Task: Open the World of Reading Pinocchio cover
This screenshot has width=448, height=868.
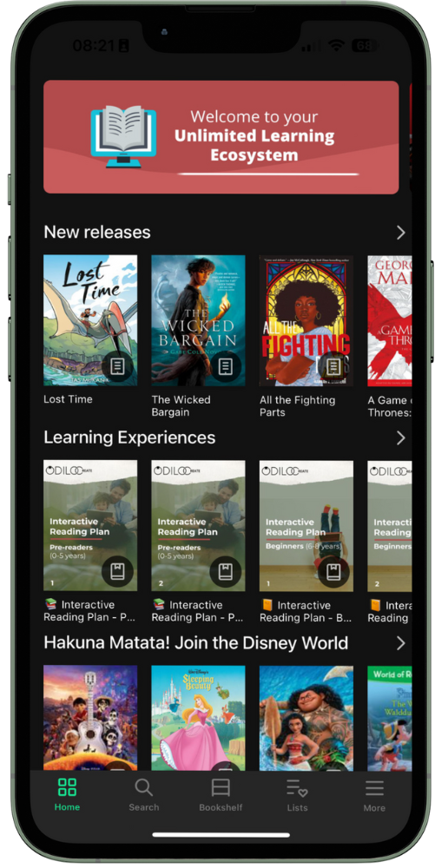Action: pyautogui.click(x=390, y=718)
